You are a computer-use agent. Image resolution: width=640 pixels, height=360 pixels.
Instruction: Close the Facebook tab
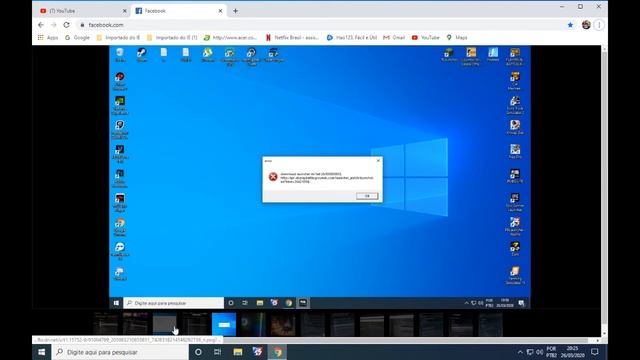click(x=220, y=11)
